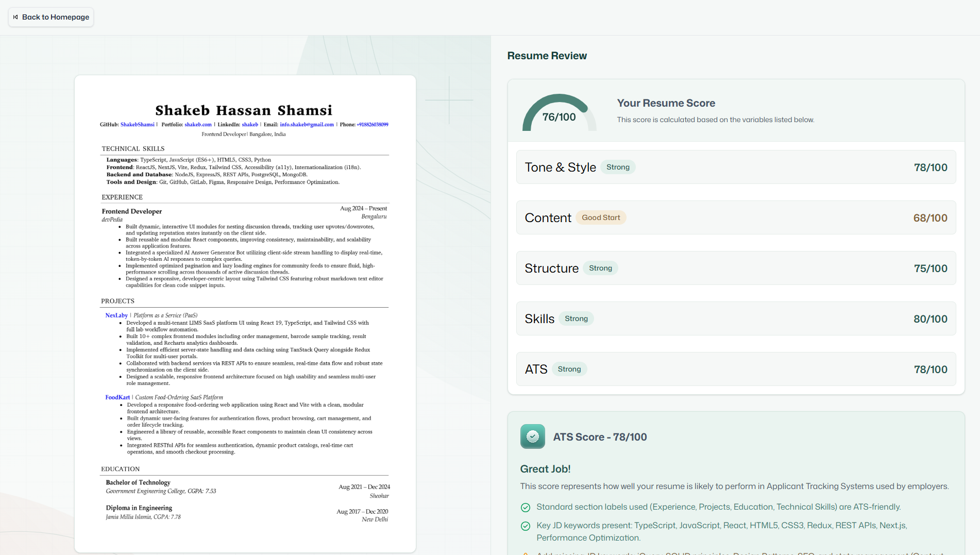Click the +918826038099 phone link
Screen dimensions: 980x555
[x=373, y=125]
